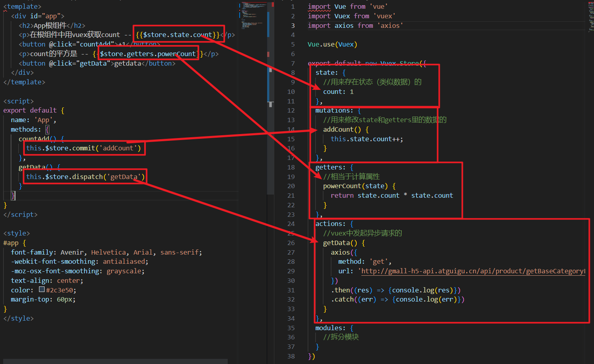Click the "-moz-osx-font-smoothing: grayscale;" line
This screenshot has height=364, width=594.
pyautogui.click(x=78, y=271)
